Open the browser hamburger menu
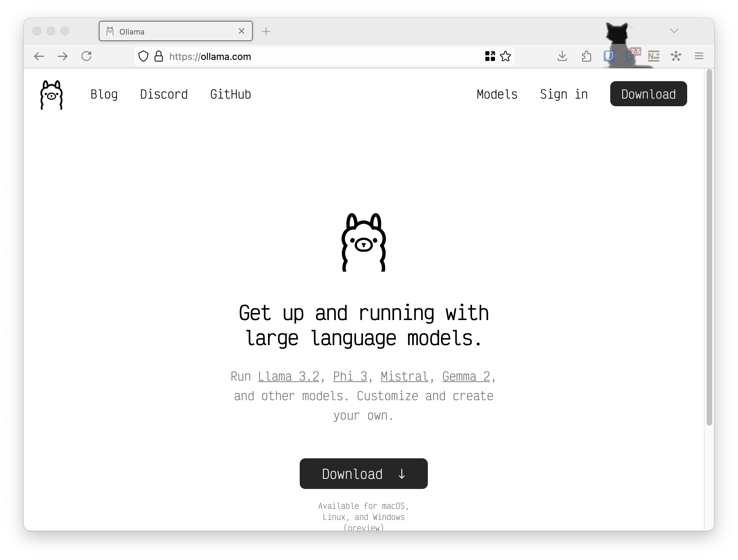This screenshot has width=738, height=560. pyautogui.click(x=699, y=56)
